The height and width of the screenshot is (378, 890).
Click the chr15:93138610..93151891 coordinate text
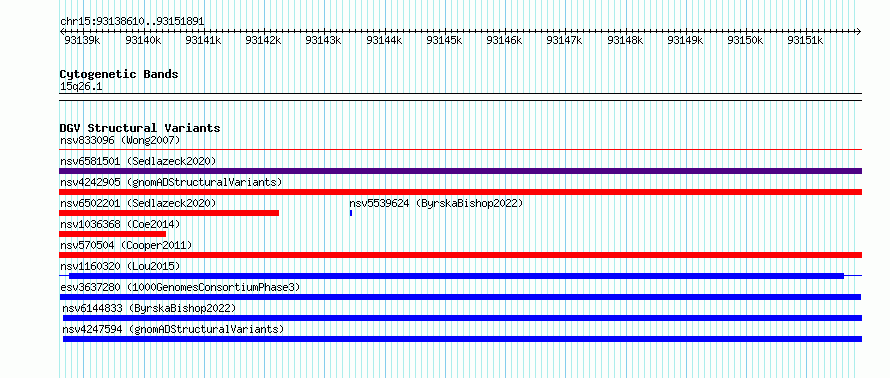[x=132, y=21]
